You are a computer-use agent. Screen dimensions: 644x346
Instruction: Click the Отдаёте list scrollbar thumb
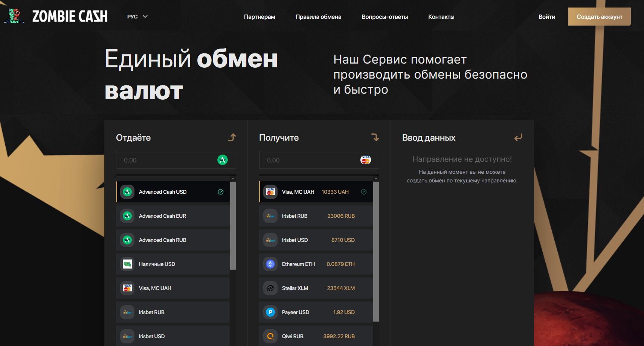(233, 226)
